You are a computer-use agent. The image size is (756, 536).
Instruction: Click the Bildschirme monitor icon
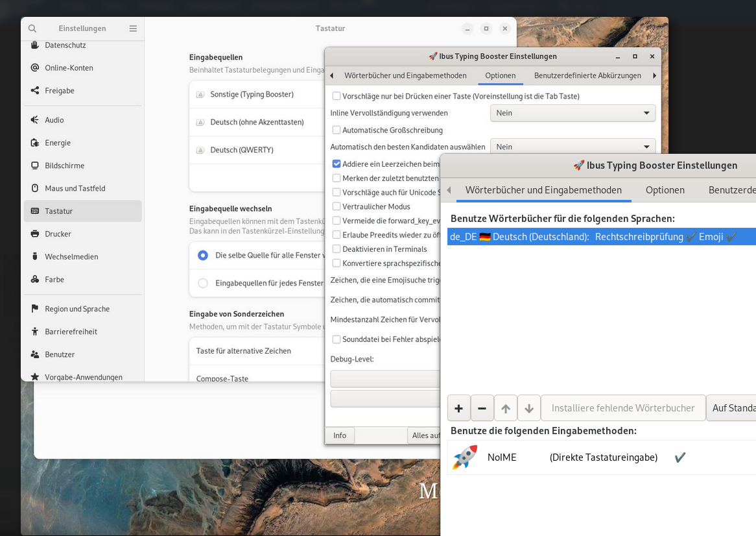(35, 165)
